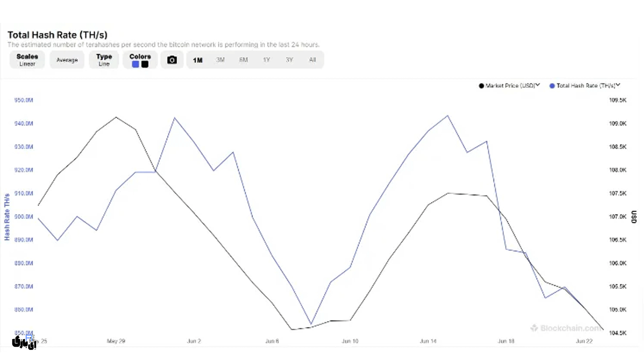Switch to the 1Y time range
The height and width of the screenshot is (362, 644).
(266, 60)
